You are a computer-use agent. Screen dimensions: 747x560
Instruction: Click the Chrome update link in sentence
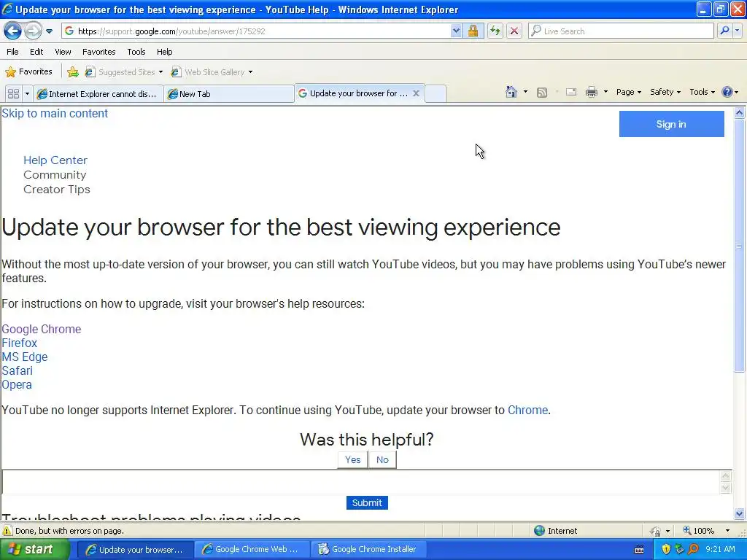pyautogui.click(x=527, y=410)
